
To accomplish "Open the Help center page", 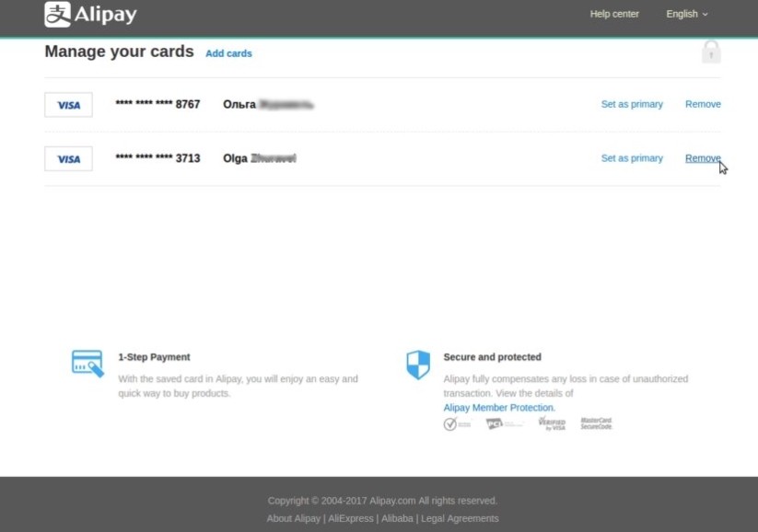I will [614, 14].
